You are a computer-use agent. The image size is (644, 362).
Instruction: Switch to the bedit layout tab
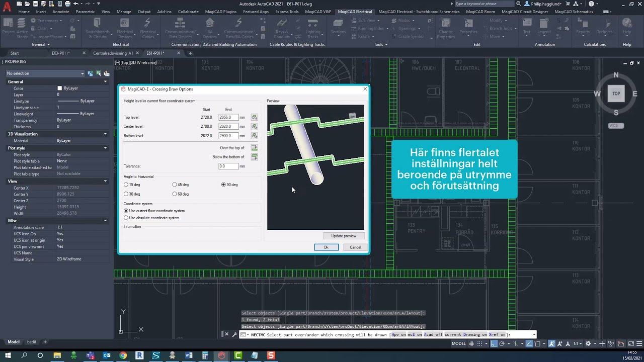(x=32, y=342)
